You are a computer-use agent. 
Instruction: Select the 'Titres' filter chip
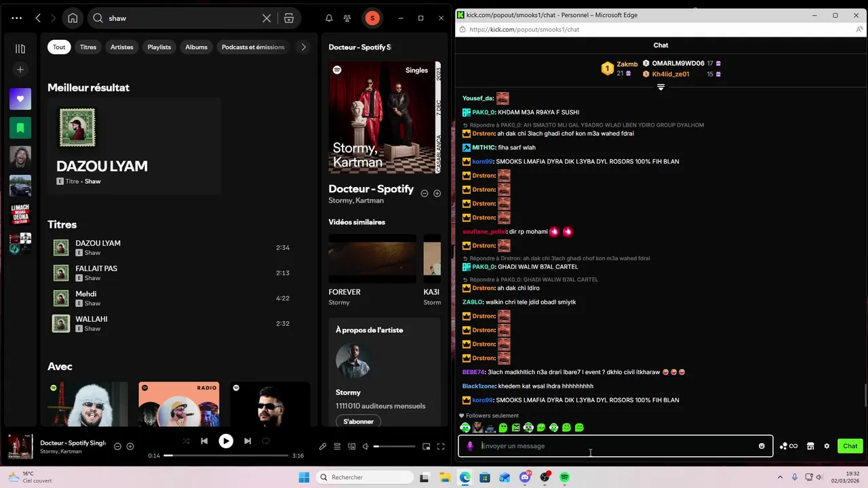pos(88,47)
